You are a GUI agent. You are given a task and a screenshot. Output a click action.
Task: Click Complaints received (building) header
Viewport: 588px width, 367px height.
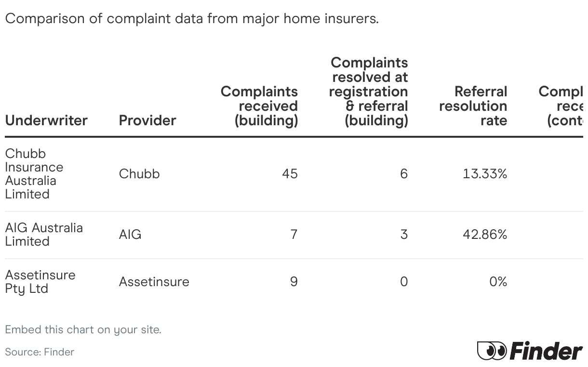pos(259,106)
